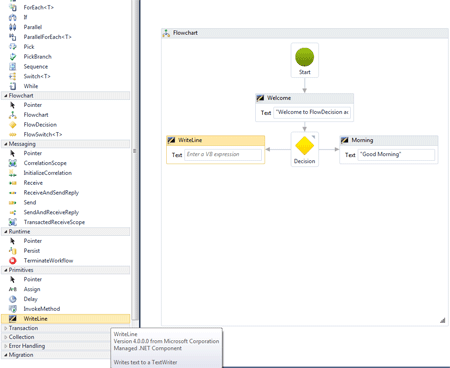Image resolution: width=450 pixels, height=368 pixels.
Task: Collapse the Primitives toolbox group
Action: (x=6, y=270)
